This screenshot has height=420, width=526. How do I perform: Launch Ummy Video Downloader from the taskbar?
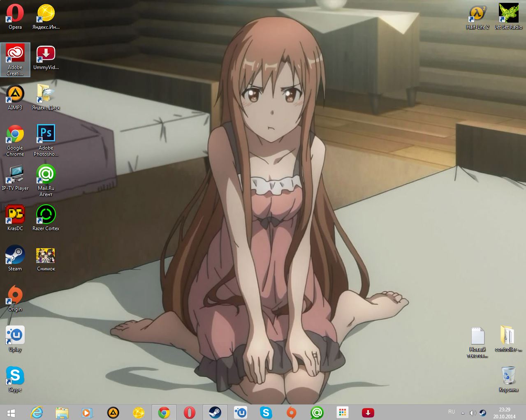[368, 412]
